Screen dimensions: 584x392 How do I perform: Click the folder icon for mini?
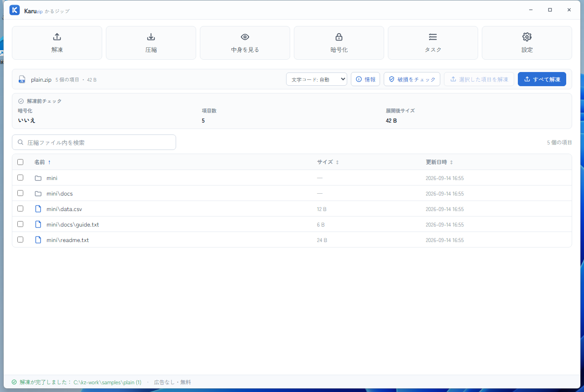(x=38, y=178)
